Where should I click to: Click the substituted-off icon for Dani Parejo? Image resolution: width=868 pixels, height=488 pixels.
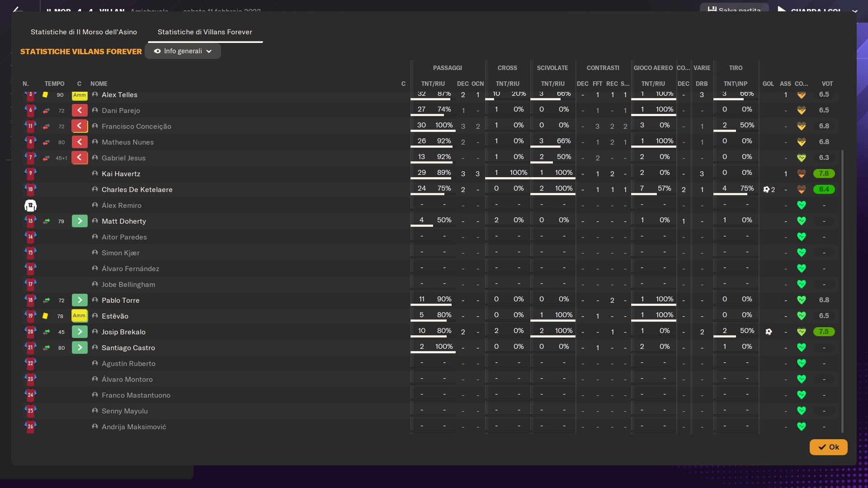click(80, 110)
